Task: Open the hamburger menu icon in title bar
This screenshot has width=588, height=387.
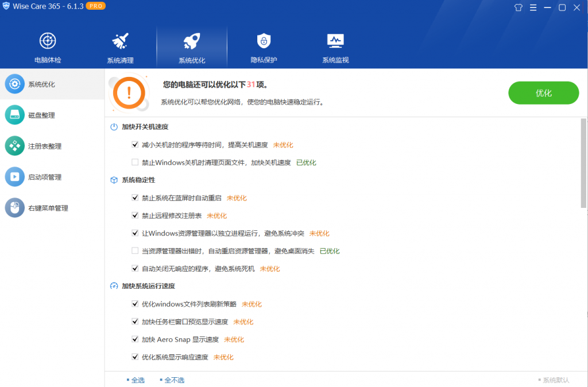Action: [x=533, y=7]
